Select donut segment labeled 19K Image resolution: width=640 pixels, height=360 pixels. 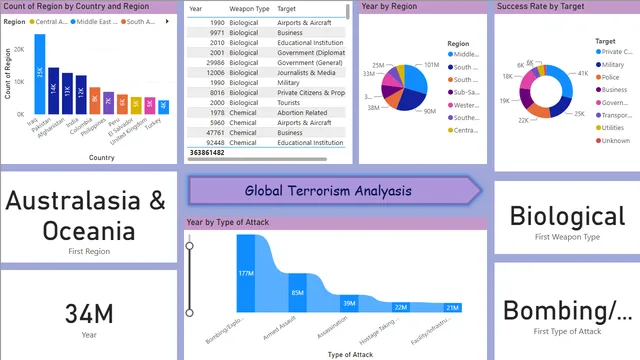coord(524,98)
